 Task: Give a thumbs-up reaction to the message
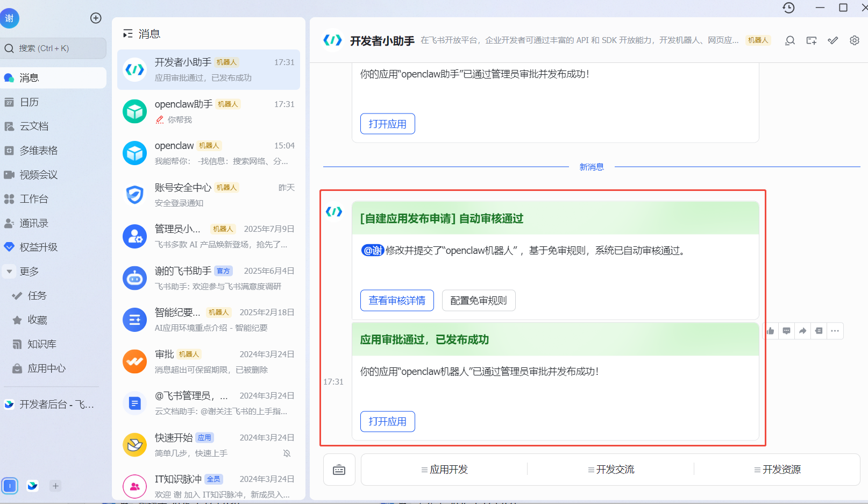(770, 331)
